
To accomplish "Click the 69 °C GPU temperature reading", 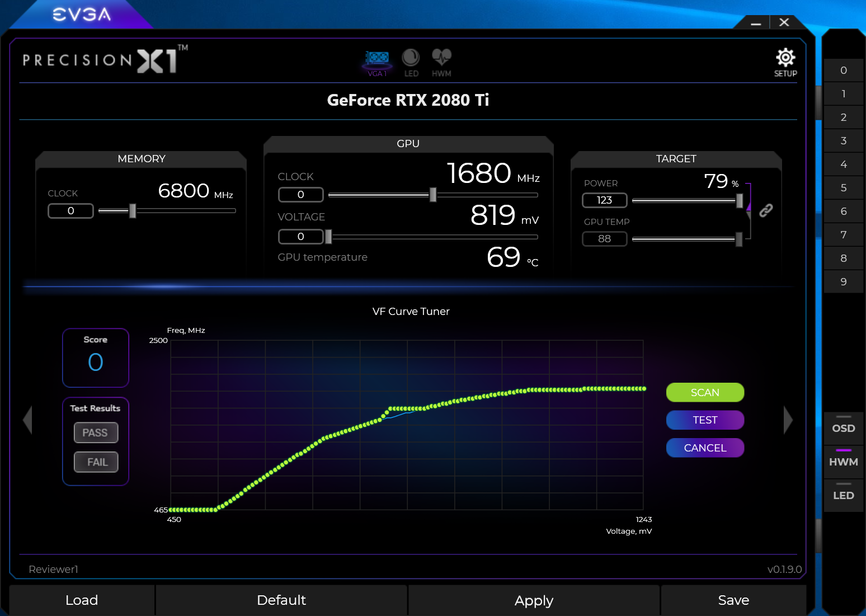I will click(x=512, y=257).
